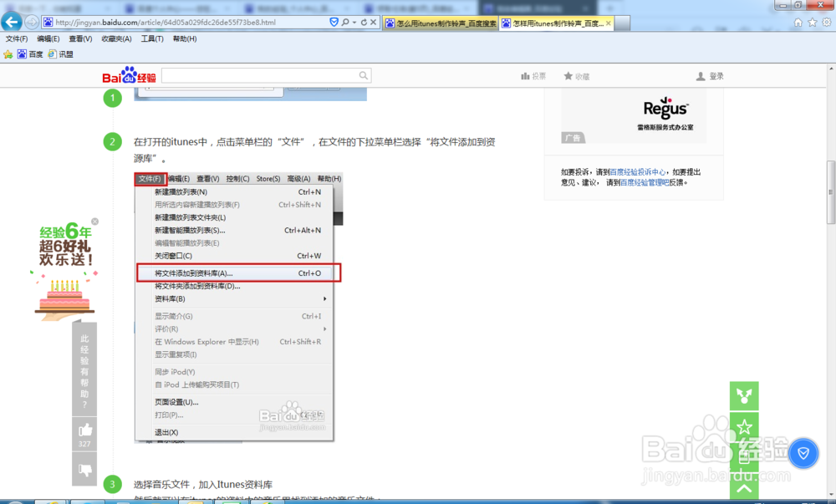Click the blue security shield in address bar
Viewport: 836px width, 504px height.
[334, 23]
